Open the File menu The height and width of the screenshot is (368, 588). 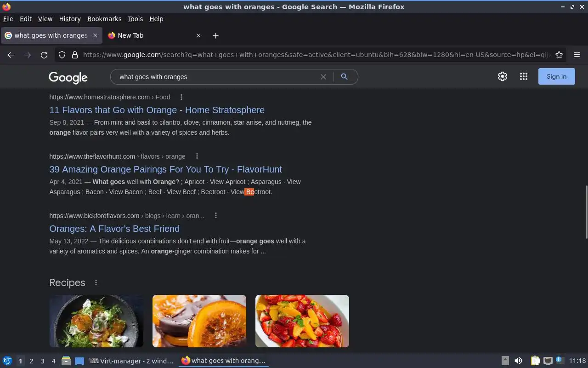8,19
